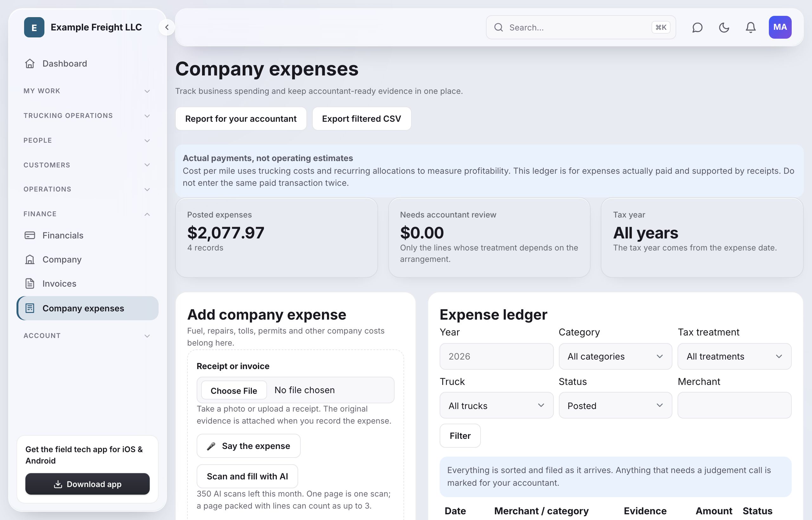Click the Merchant filter input

pyautogui.click(x=734, y=406)
